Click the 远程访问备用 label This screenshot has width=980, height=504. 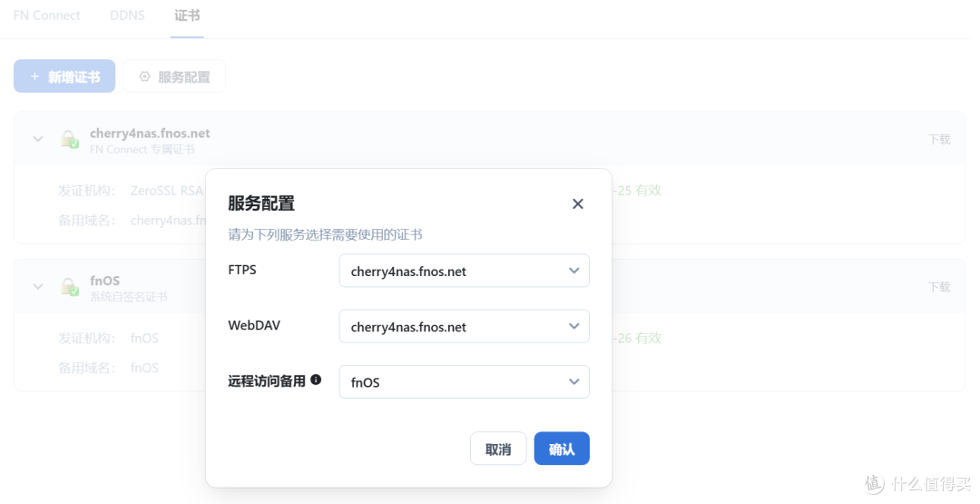pos(267,380)
